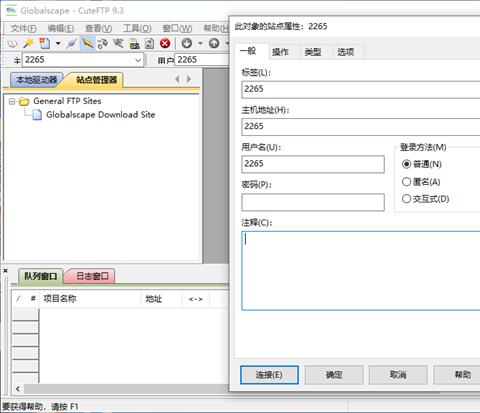The height and width of the screenshot is (413, 480).
Task: Switch to the 本地驱动器 tab
Action: [x=37, y=80]
